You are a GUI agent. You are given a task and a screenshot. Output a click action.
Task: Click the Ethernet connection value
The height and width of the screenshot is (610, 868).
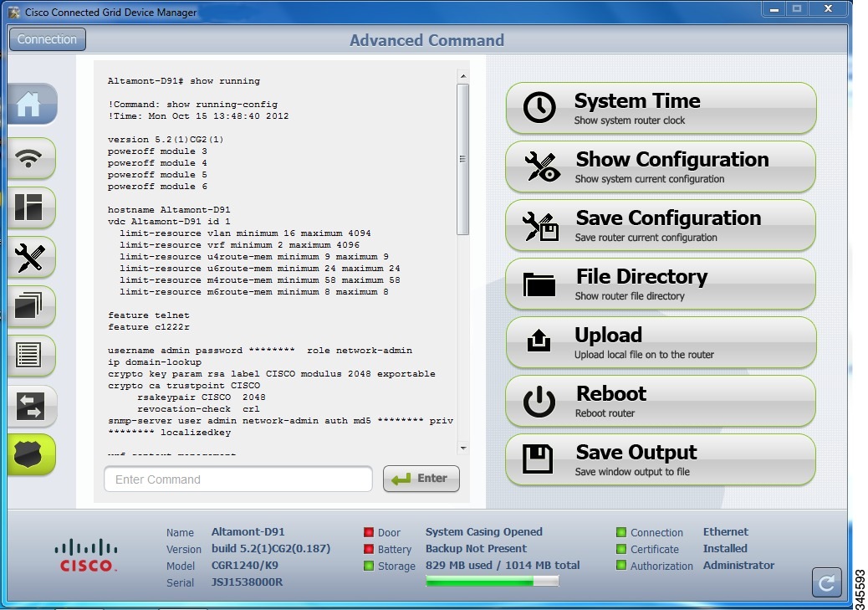(726, 532)
